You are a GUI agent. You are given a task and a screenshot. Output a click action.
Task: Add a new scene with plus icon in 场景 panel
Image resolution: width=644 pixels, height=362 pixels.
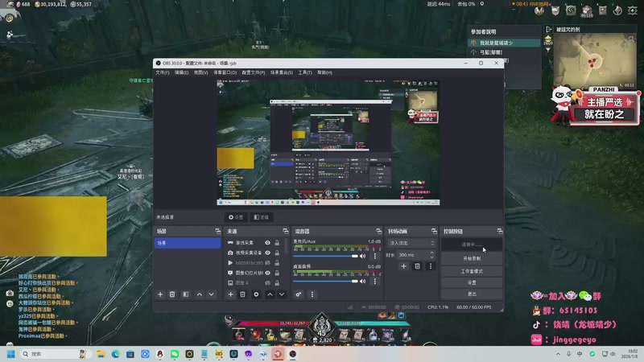tap(160, 294)
